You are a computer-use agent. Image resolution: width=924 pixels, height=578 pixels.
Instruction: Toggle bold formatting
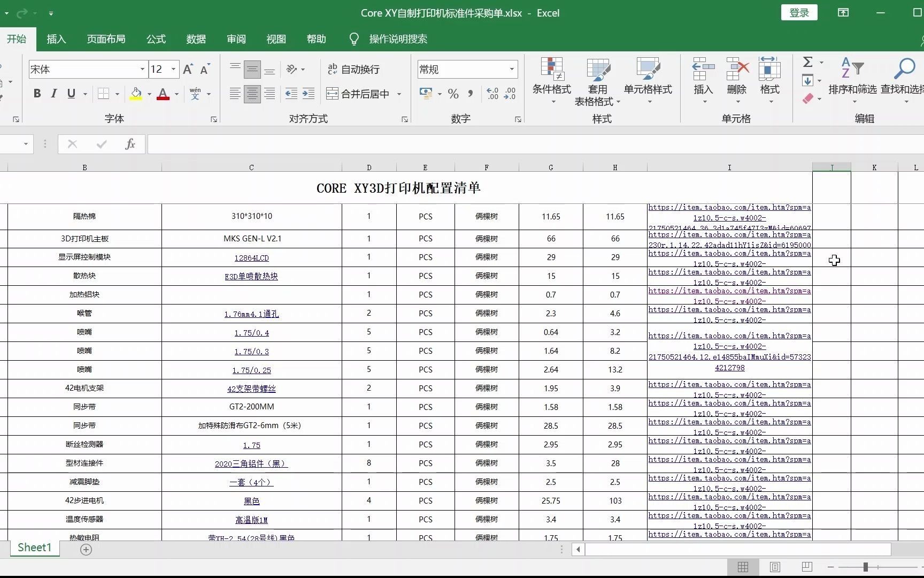tap(37, 94)
